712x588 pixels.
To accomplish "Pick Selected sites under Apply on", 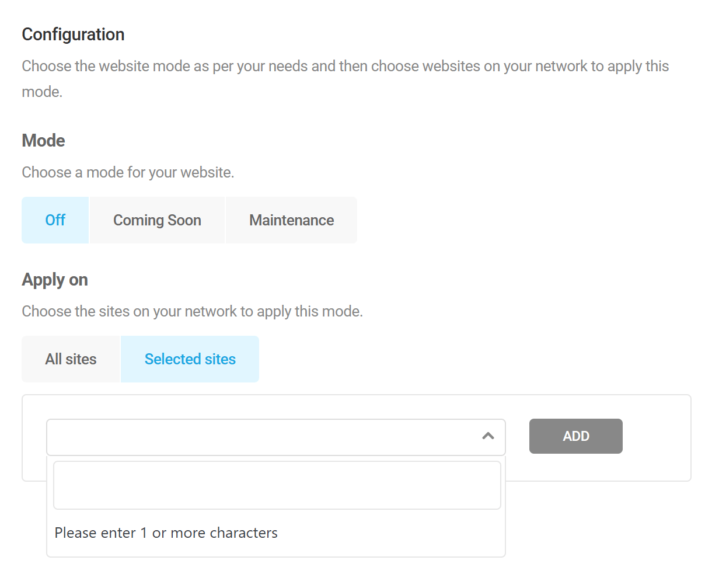I will [190, 359].
